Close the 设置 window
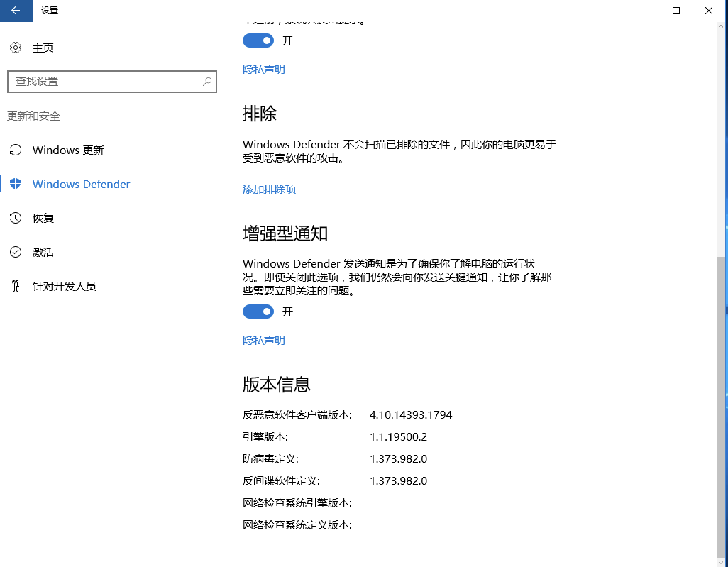Image resolution: width=728 pixels, height=567 pixels. pyautogui.click(x=709, y=11)
